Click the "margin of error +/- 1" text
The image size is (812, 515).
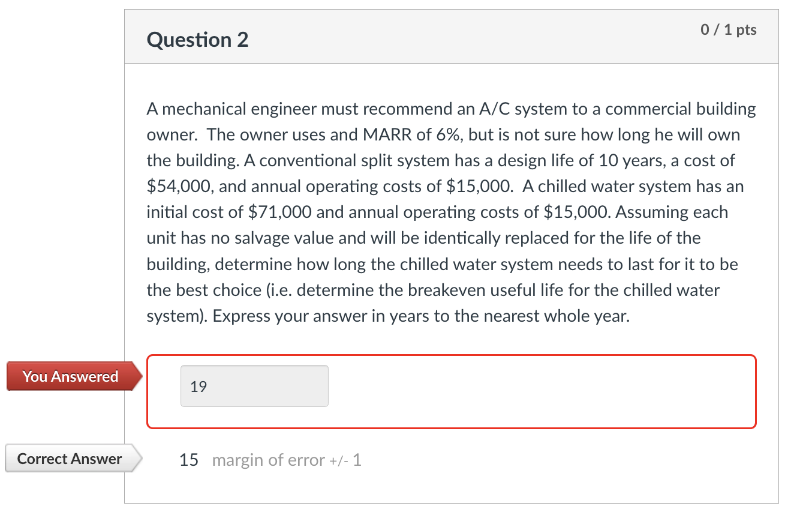[287, 460]
